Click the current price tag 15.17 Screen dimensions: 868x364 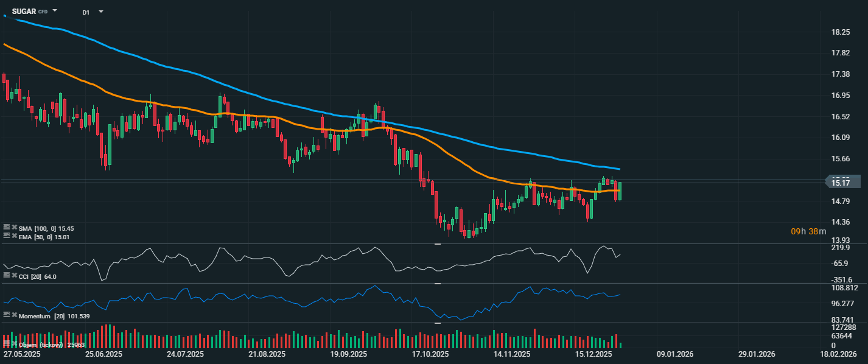click(x=842, y=182)
